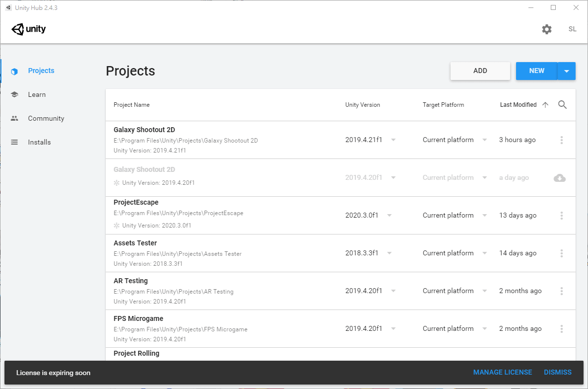Open target platform dropdown for Galaxy Shootout 2D
The width and height of the screenshot is (588, 389).
pyautogui.click(x=484, y=140)
